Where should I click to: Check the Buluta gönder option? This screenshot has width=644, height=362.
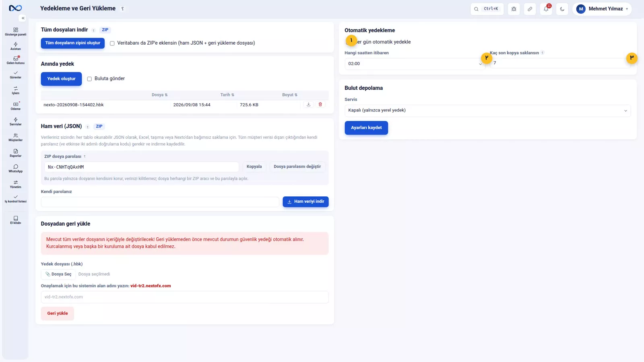(x=89, y=79)
